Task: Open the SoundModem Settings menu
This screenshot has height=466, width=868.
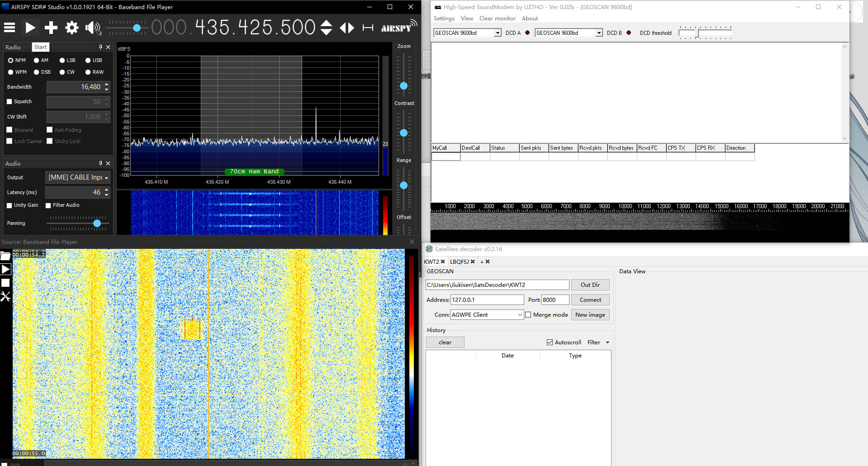Action: [x=444, y=19]
